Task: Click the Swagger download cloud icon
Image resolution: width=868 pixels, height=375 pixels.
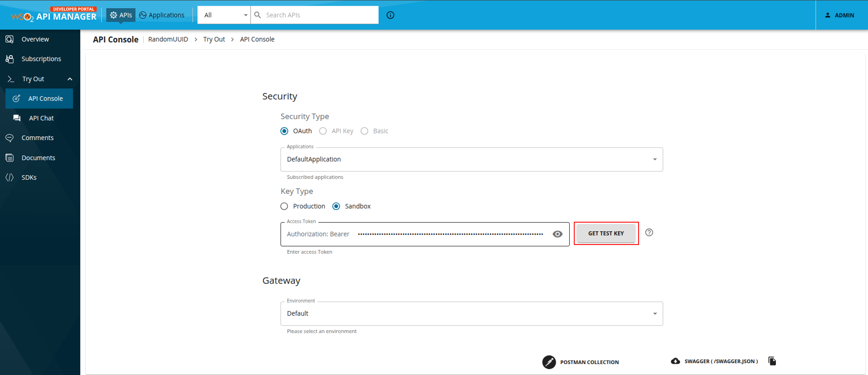Action: 676,361
